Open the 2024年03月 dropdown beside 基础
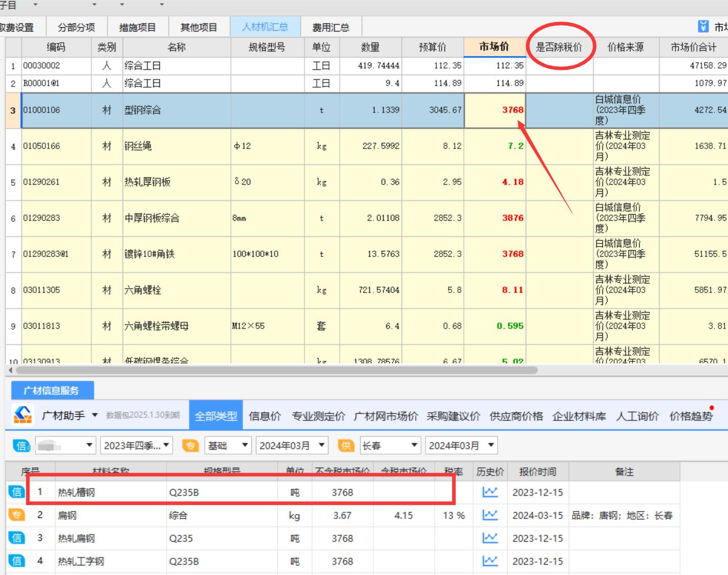This screenshot has height=575, width=728. [x=292, y=446]
